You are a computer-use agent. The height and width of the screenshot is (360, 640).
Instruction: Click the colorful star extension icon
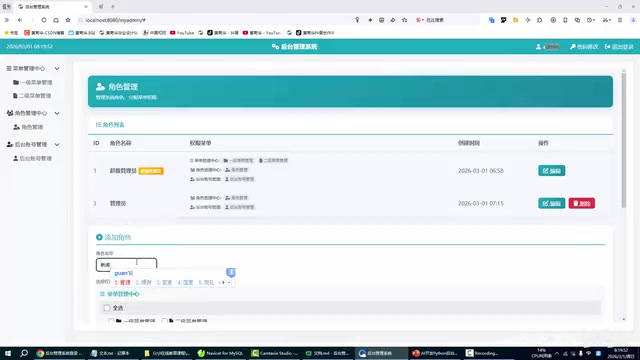click(528, 20)
